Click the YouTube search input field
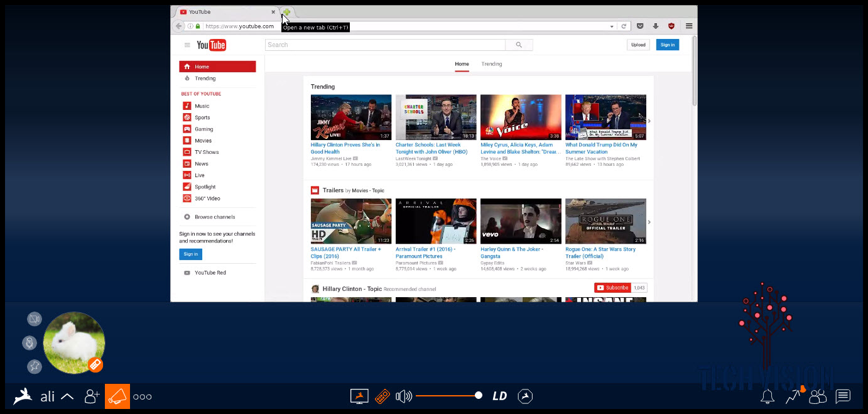 385,45
